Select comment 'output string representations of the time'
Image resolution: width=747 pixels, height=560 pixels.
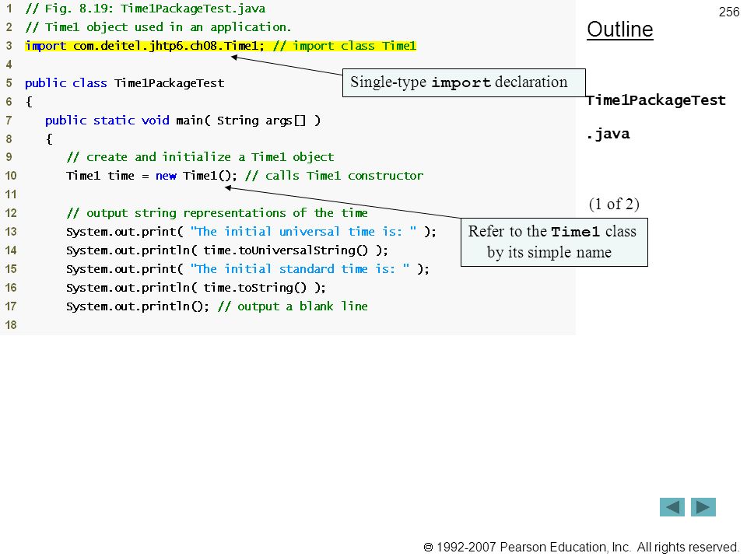217,213
